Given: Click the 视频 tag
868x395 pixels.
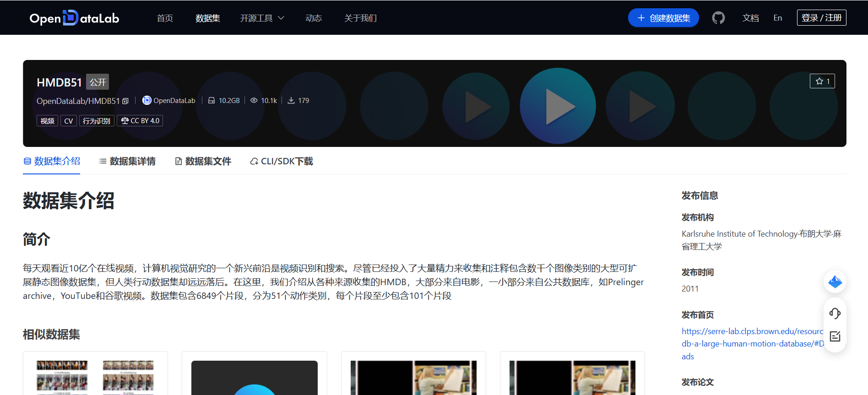Looking at the screenshot, I should 47,121.
